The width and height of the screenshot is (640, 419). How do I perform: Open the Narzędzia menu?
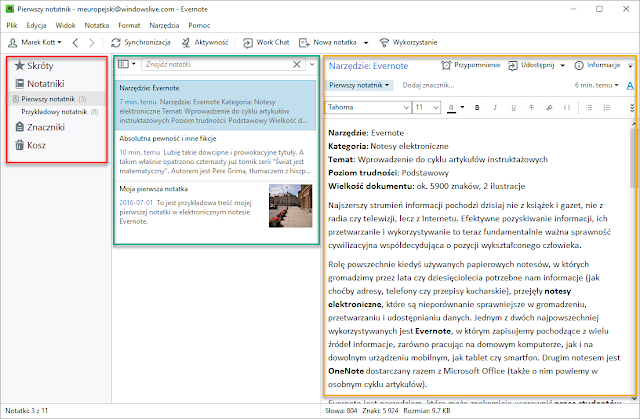(164, 25)
